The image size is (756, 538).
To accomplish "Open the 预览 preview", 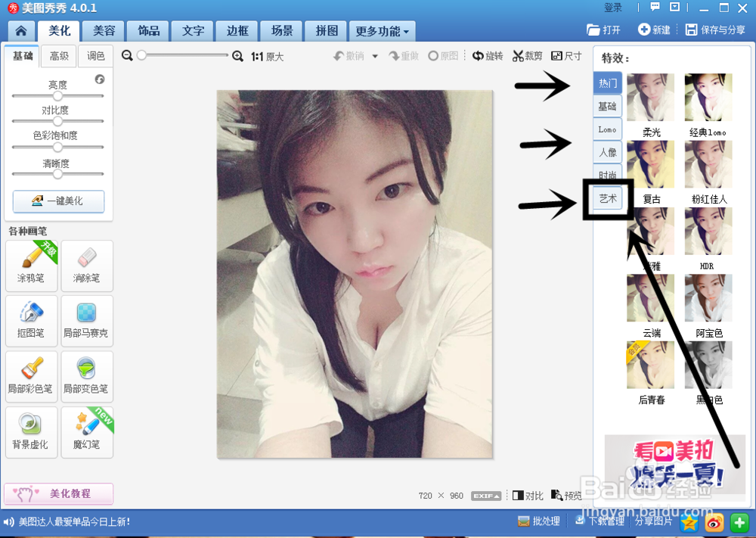I will coord(566,496).
